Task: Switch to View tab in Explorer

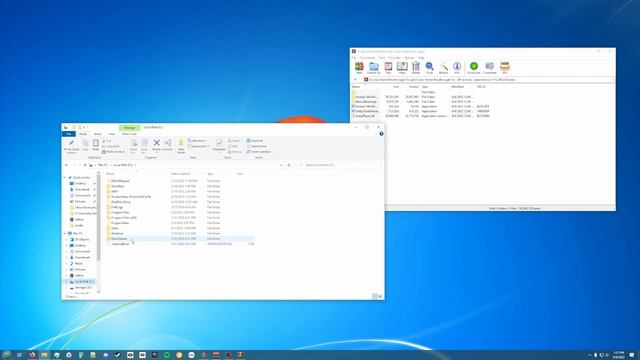Action: (x=111, y=134)
